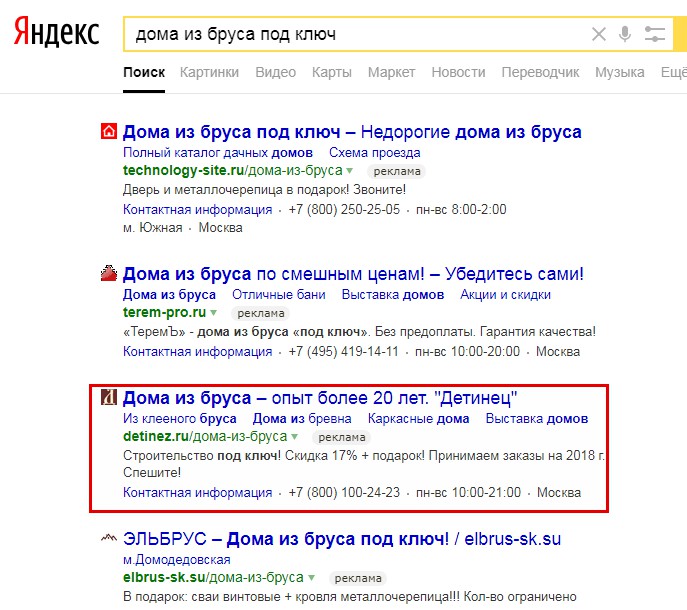
Task: Go to the Новости tab
Action: tap(458, 72)
